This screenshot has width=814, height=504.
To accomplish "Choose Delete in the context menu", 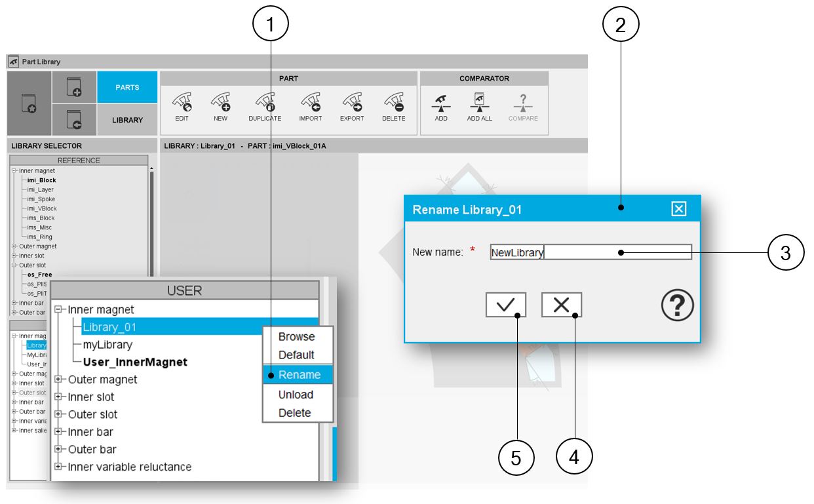I will pos(297,413).
